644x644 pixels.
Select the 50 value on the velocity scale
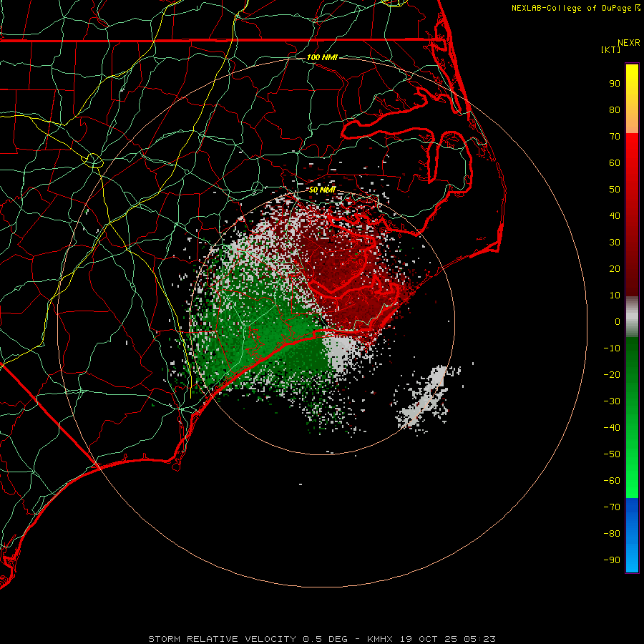point(615,190)
